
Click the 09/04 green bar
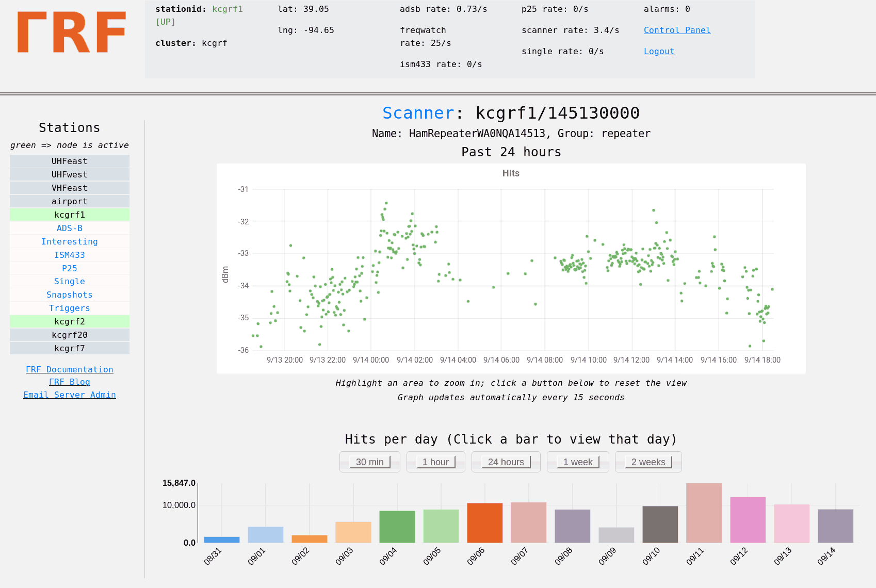tap(397, 527)
